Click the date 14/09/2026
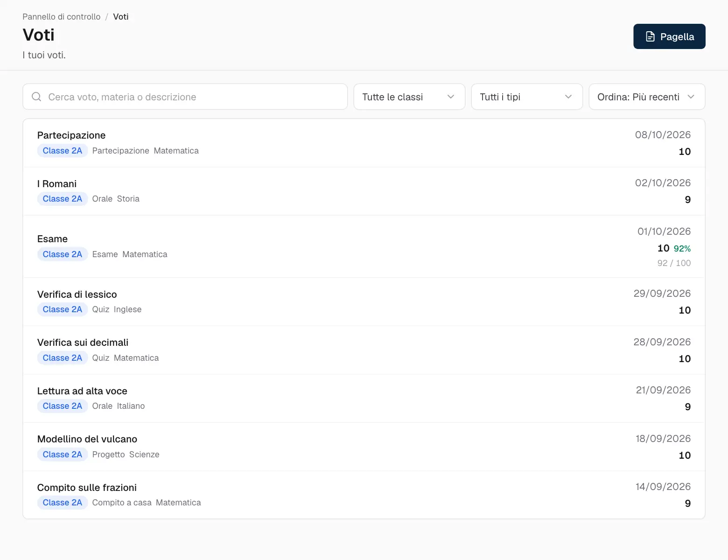The image size is (728, 560). coord(663,487)
